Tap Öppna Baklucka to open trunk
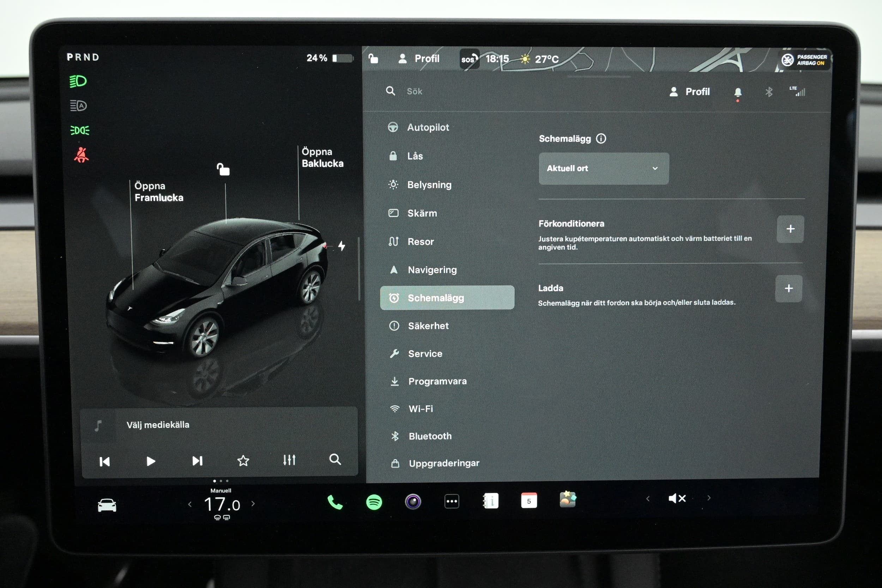Image resolution: width=882 pixels, height=588 pixels. [x=322, y=158]
